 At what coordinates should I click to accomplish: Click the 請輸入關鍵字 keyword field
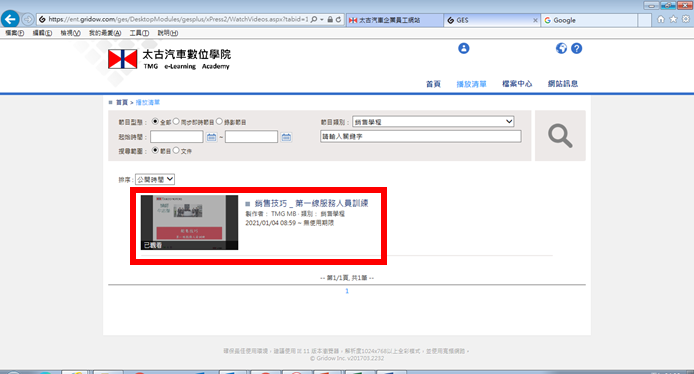coord(420,136)
